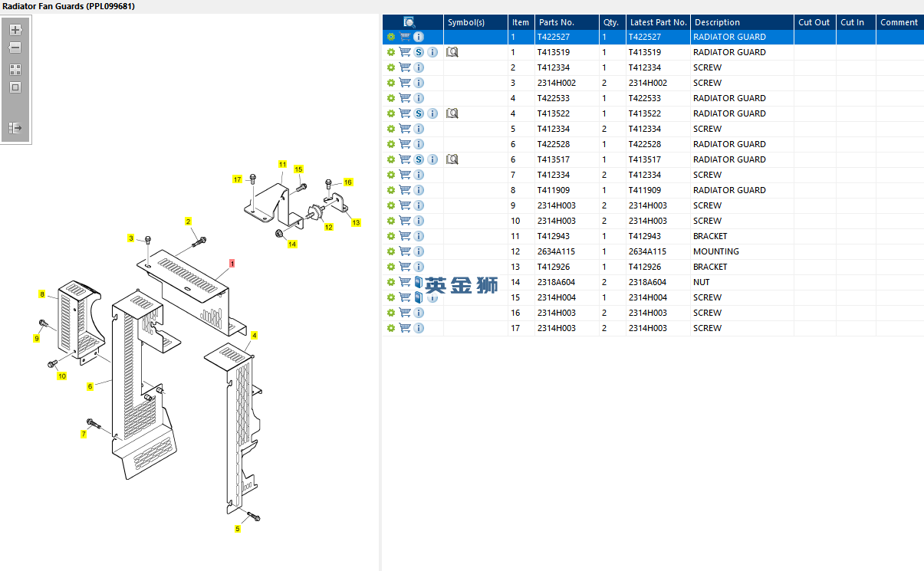Open info for highlighted T422527 row
924x571 pixels.
coord(419,37)
